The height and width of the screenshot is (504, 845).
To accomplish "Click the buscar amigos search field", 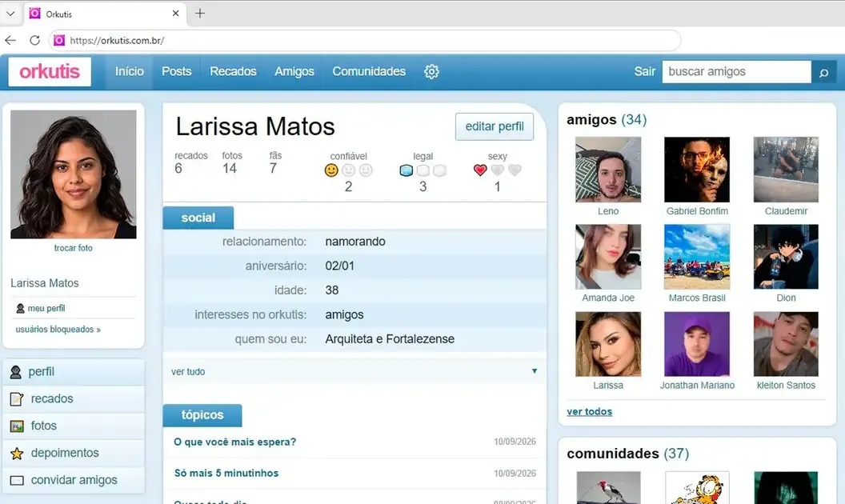I will (737, 72).
